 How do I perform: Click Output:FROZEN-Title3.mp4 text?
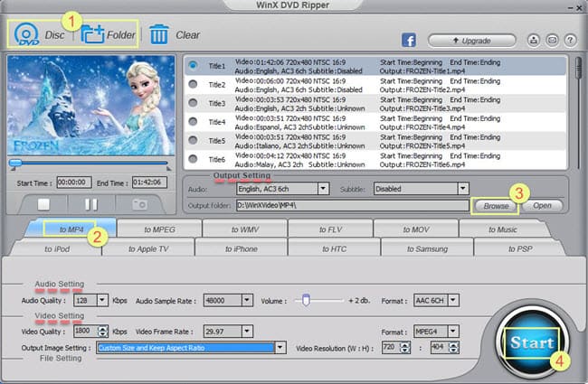[x=422, y=108]
